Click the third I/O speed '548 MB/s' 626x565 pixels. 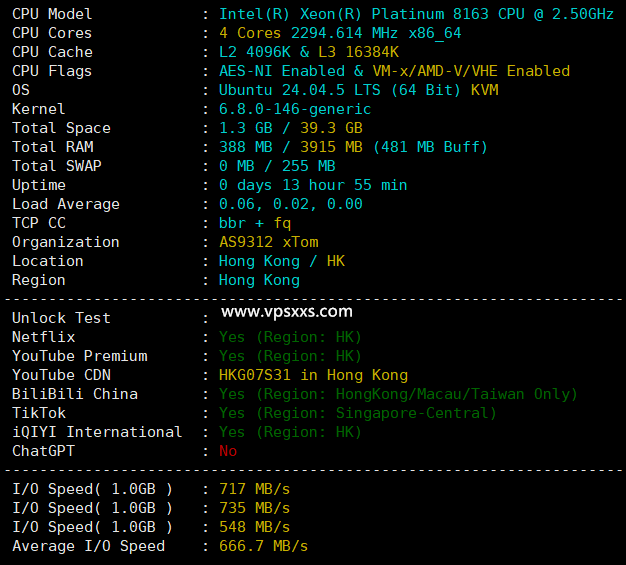tap(255, 527)
